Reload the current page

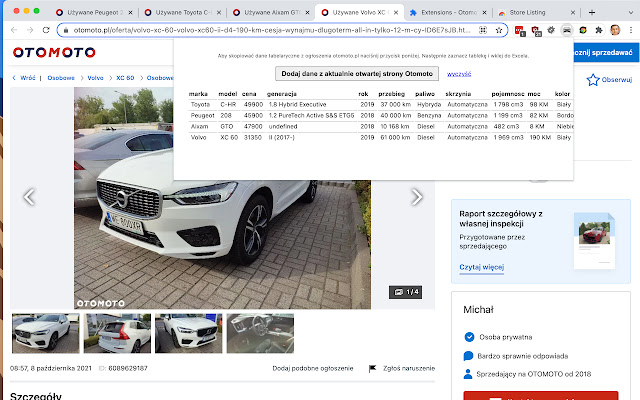point(46,30)
